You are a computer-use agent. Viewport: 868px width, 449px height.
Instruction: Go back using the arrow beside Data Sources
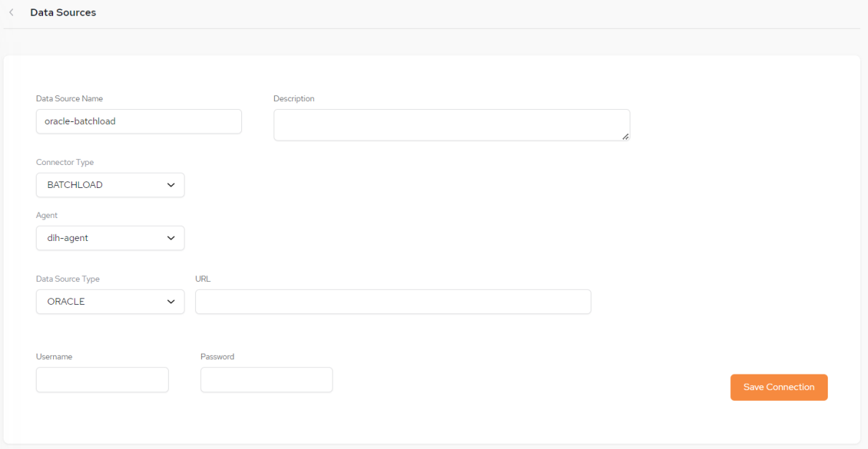click(11, 12)
